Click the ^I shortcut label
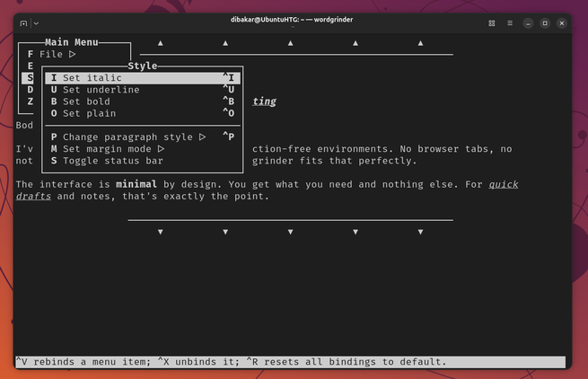This screenshot has width=588, height=379. coord(228,77)
